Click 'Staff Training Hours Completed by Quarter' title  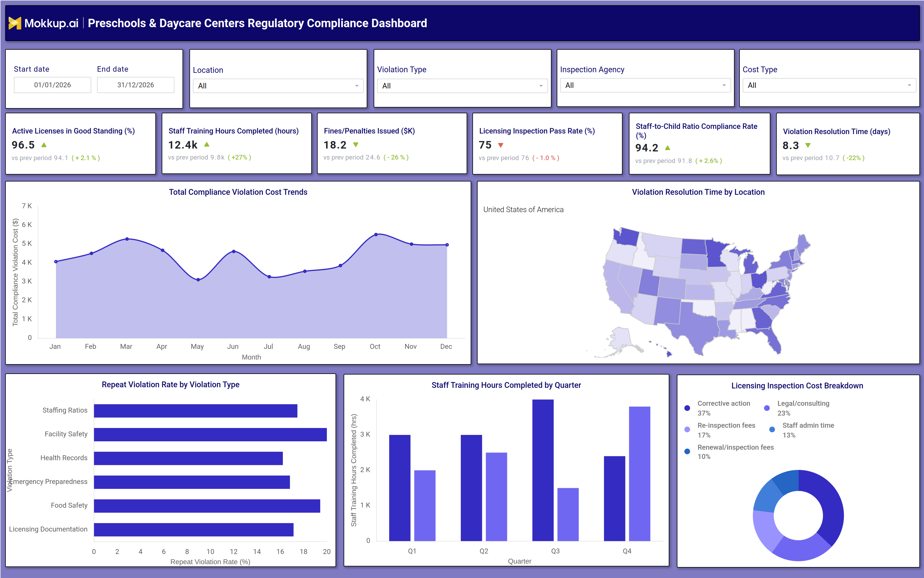(x=506, y=385)
